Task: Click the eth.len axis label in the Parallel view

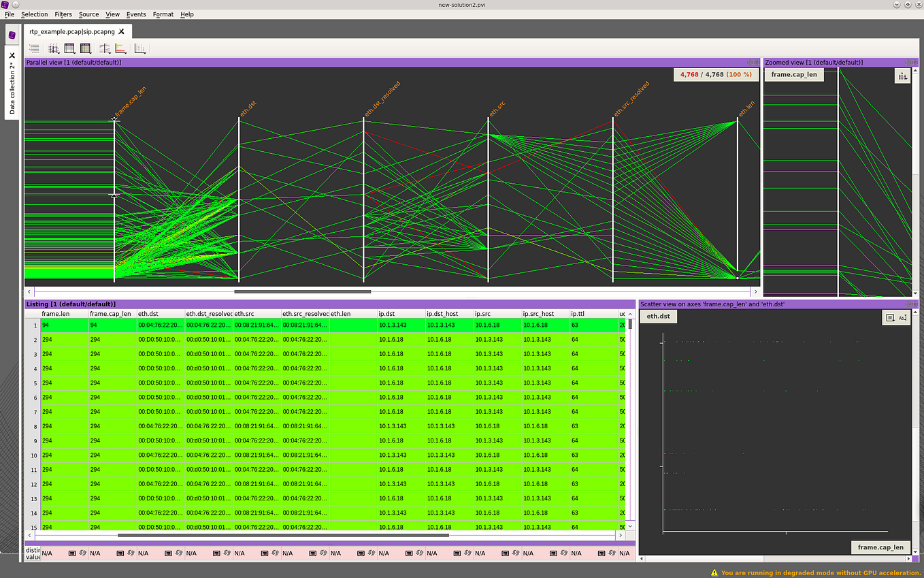Action: click(x=747, y=109)
